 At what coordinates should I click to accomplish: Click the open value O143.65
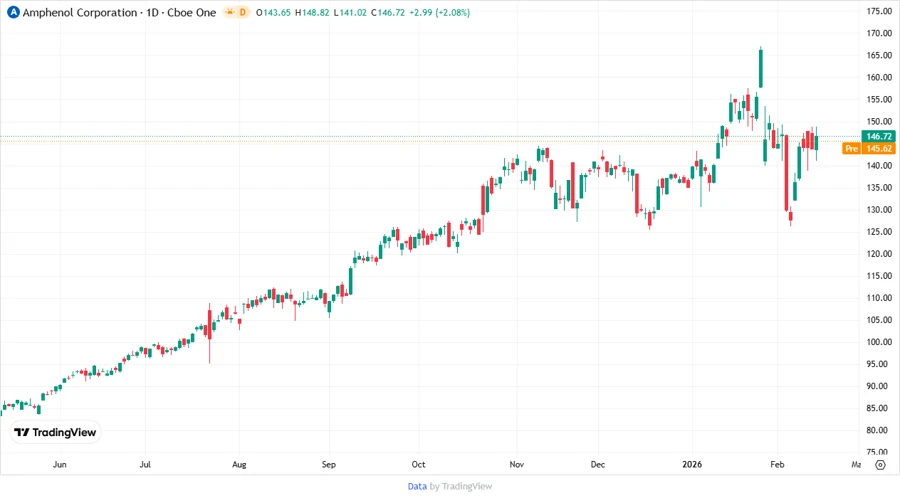(273, 13)
